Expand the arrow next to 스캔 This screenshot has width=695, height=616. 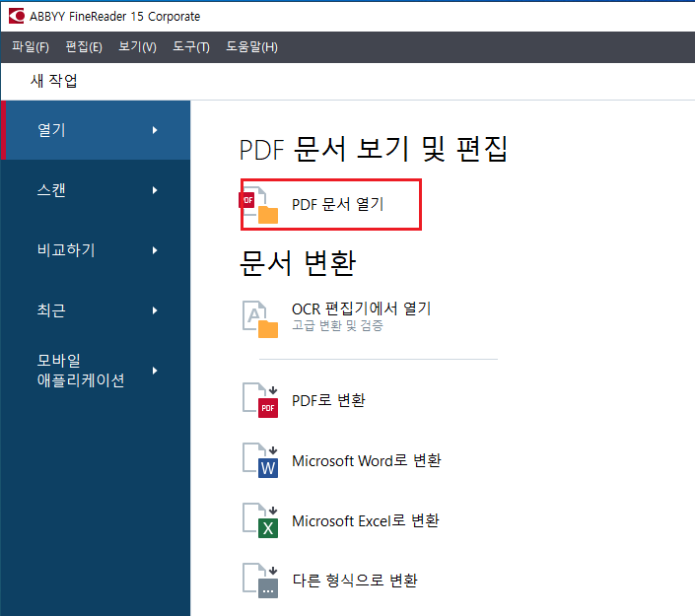(x=155, y=190)
